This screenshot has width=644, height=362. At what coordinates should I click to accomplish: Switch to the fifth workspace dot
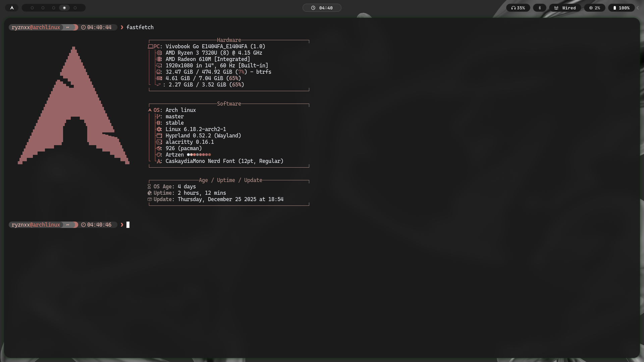coord(75,8)
